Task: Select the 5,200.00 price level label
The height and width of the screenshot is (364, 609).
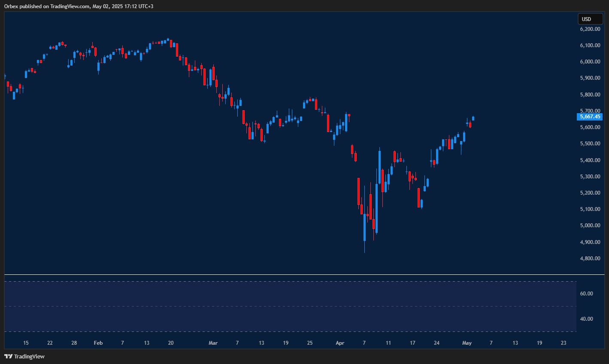Action: pyautogui.click(x=590, y=193)
